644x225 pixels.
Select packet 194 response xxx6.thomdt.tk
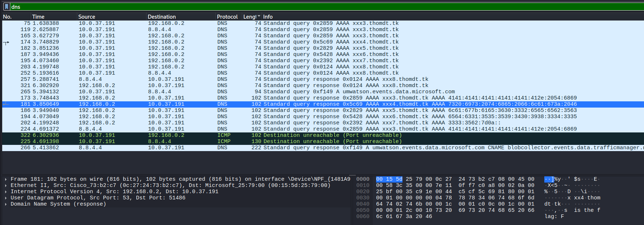323,117
